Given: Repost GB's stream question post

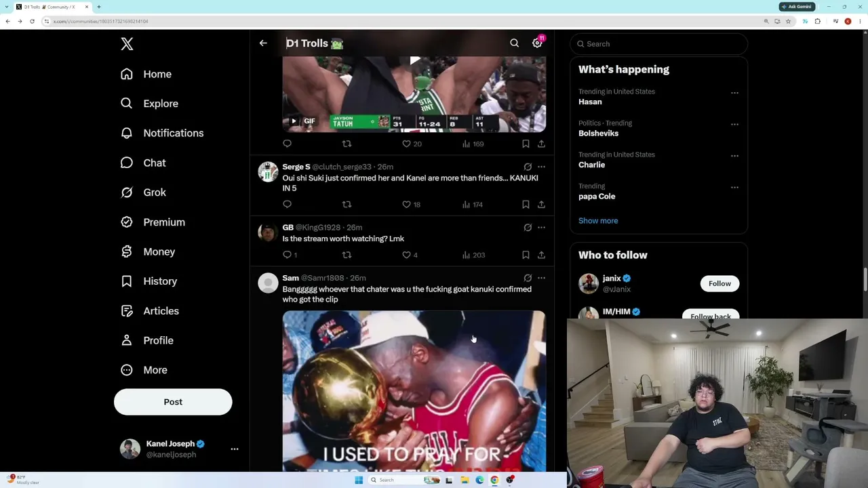Looking at the screenshot, I should tap(347, 255).
